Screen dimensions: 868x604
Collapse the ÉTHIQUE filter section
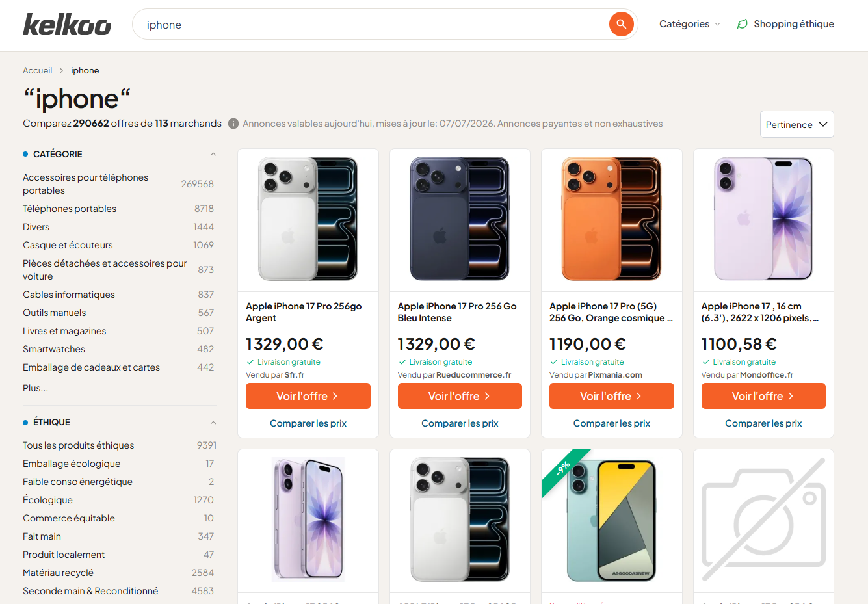tap(213, 422)
